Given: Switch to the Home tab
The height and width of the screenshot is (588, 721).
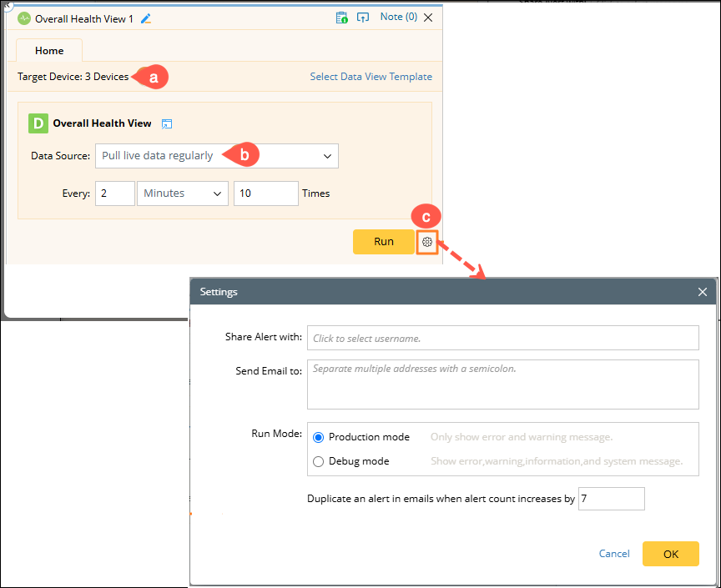Looking at the screenshot, I should click(x=49, y=51).
